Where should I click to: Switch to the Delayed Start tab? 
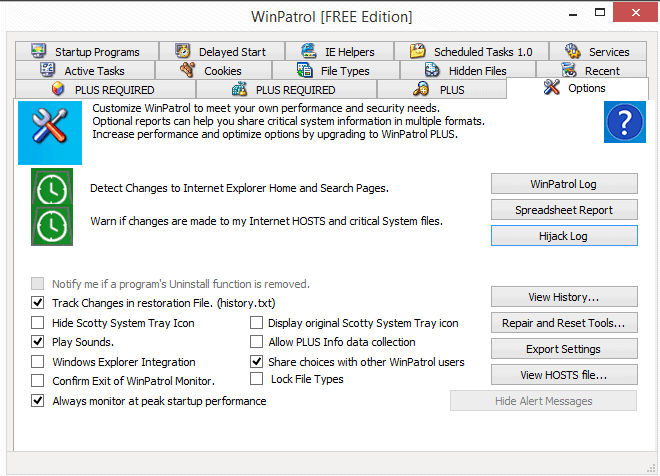click(221, 52)
